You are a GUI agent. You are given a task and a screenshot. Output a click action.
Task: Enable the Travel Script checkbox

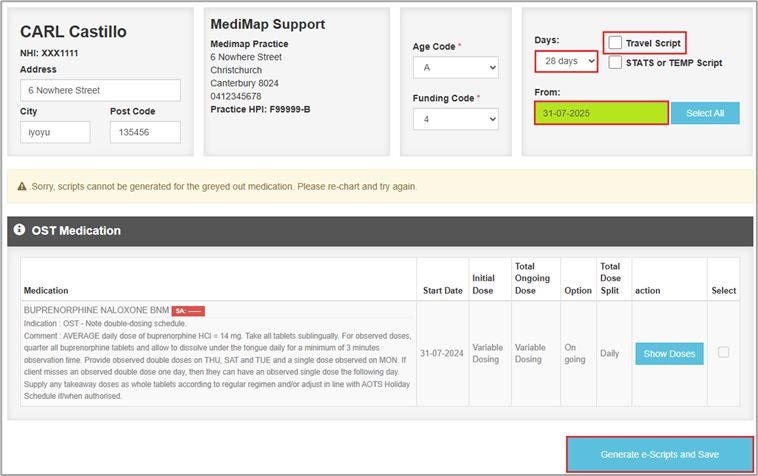[x=615, y=43]
